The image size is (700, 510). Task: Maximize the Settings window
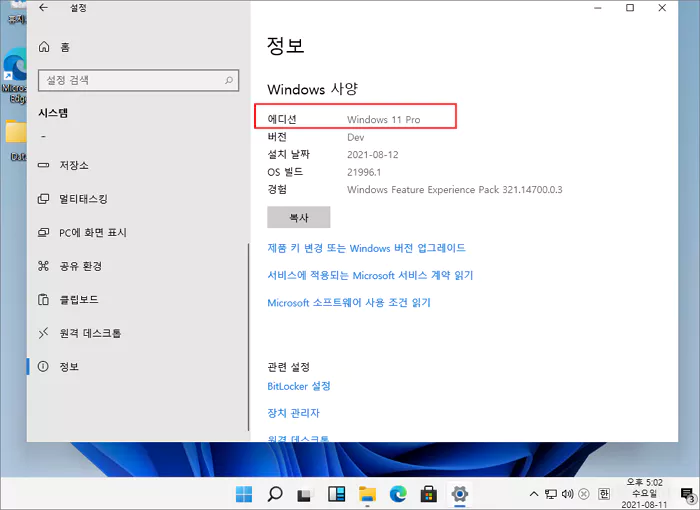click(x=630, y=8)
